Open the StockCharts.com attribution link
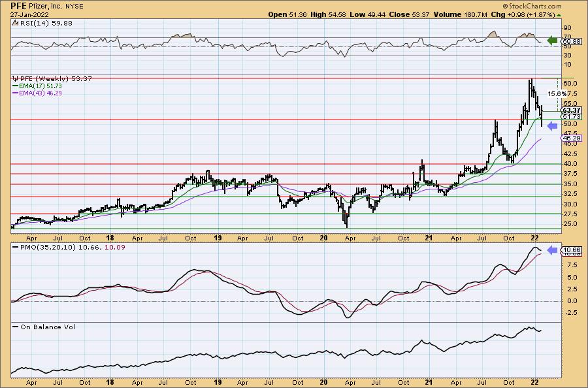The height and width of the screenshot is (388, 588). (x=532, y=6)
